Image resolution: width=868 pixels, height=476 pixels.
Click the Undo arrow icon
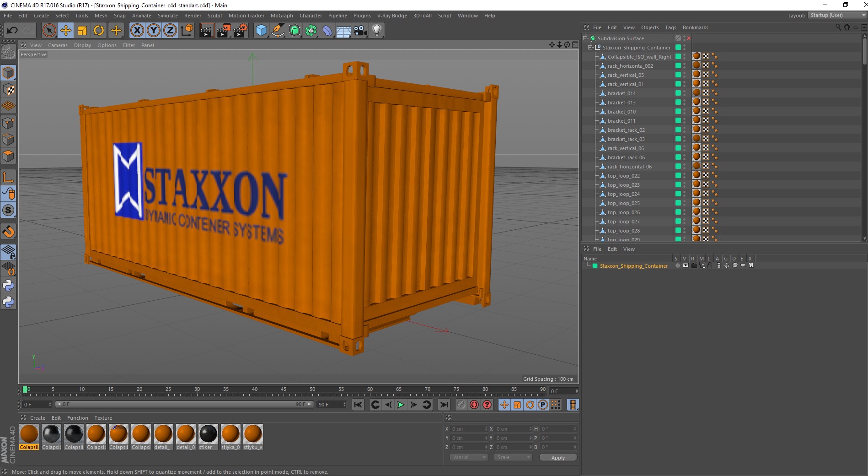pos(12,31)
